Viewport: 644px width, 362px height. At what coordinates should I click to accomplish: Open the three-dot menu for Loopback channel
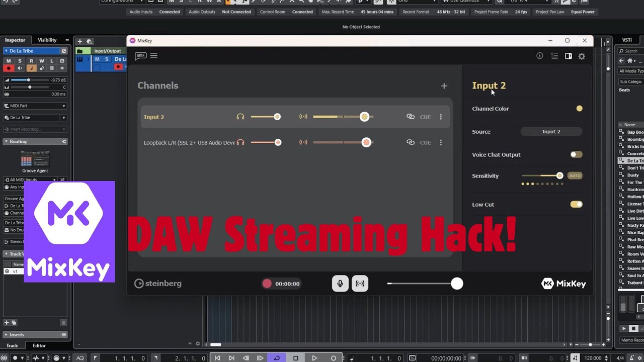[441, 142]
